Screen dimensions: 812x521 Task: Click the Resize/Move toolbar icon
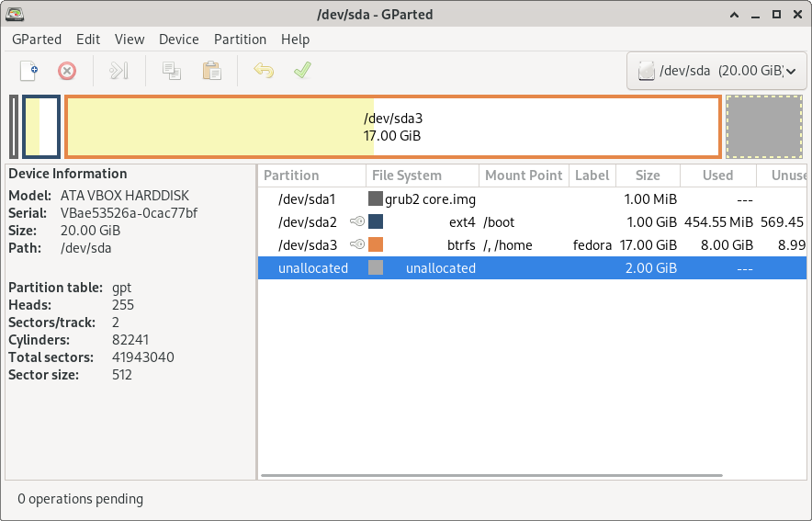tap(118, 71)
